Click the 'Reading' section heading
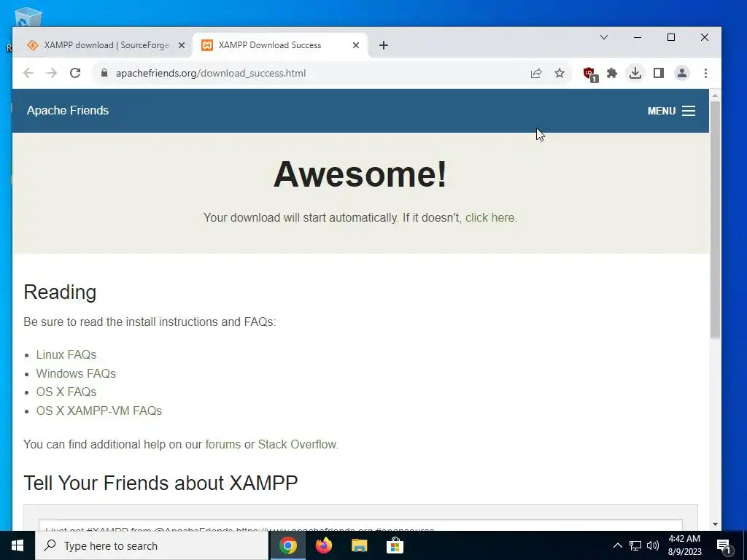The width and height of the screenshot is (747, 560). pyautogui.click(x=60, y=292)
